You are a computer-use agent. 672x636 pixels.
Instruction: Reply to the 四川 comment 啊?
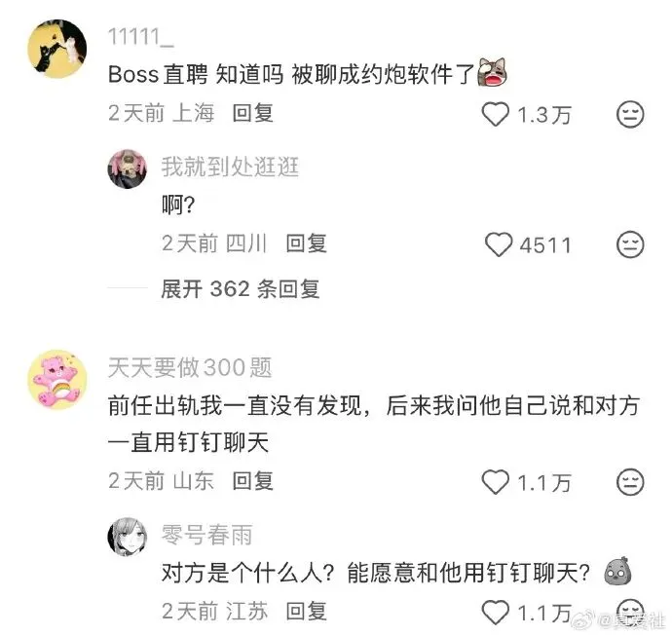click(x=307, y=243)
